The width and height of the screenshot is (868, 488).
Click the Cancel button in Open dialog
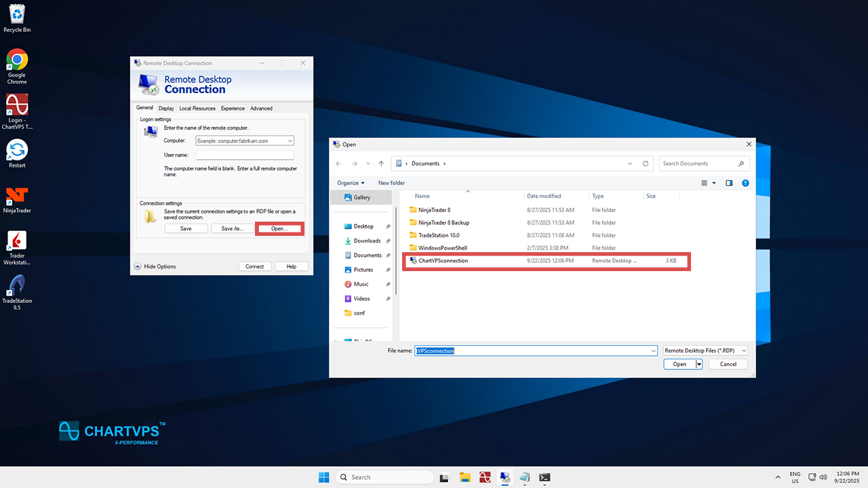click(x=728, y=364)
